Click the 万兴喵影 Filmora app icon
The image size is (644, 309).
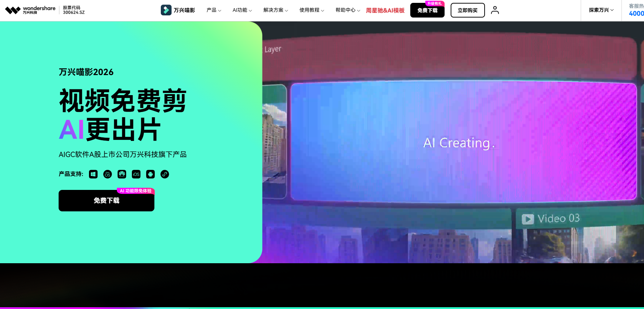point(166,10)
